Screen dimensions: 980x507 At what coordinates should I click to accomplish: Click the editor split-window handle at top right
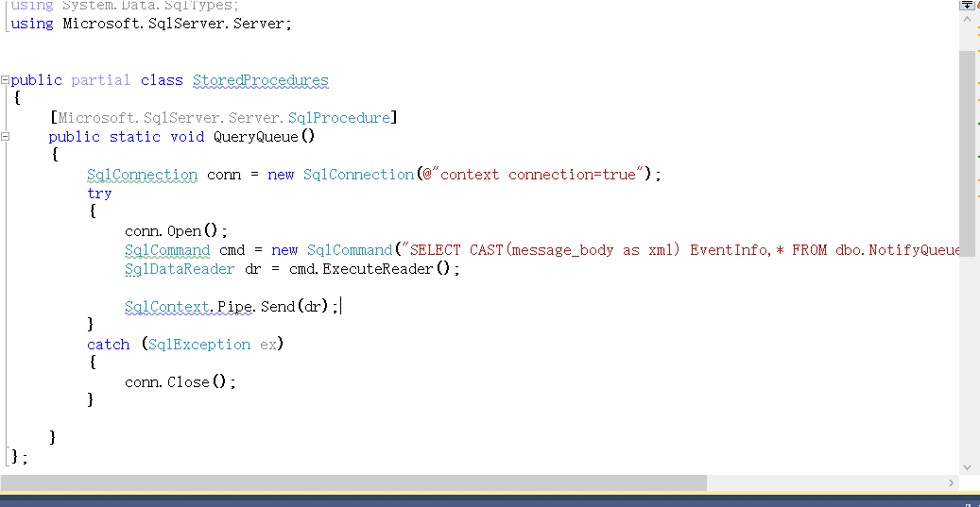[966, 4]
